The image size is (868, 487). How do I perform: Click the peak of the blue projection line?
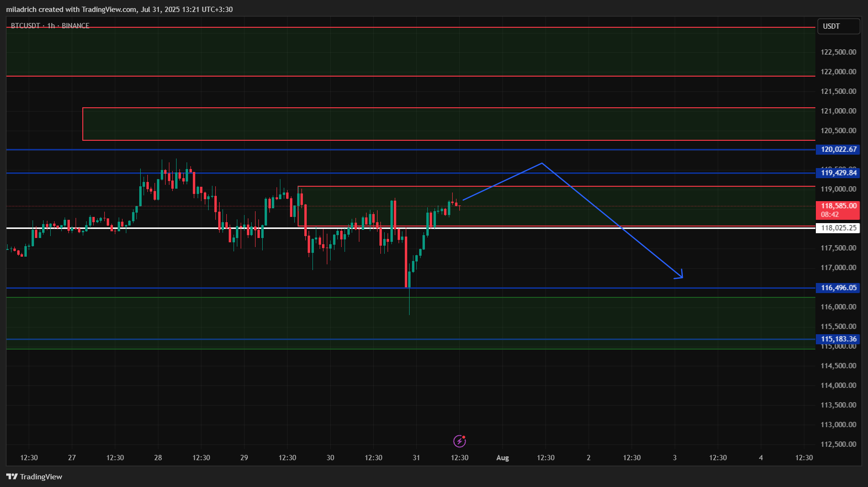pos(542,163)
